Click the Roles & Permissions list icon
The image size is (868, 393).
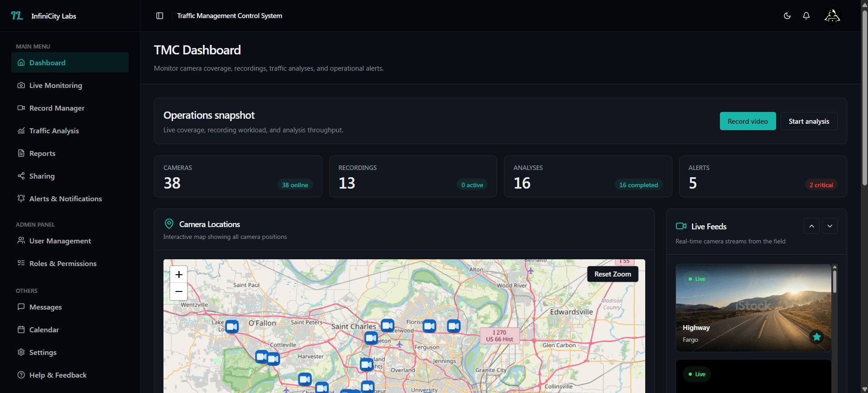[21, 263]
